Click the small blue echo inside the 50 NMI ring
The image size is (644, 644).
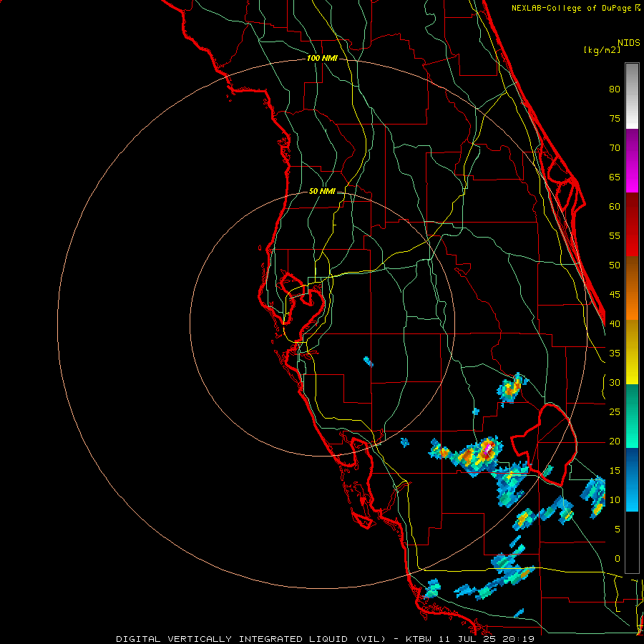pyautogui.click(x=369, y=362)
